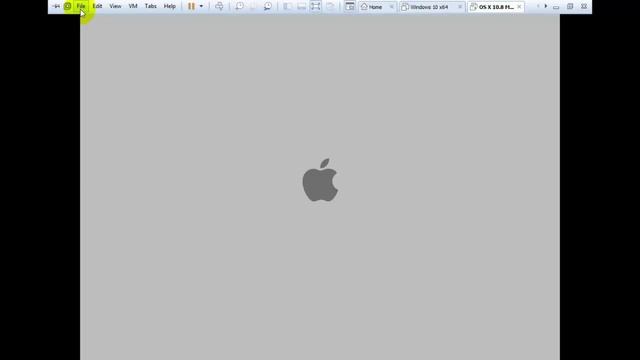Close the Home tab
Viewport: 640px width, 360px height.
(391, 7)
